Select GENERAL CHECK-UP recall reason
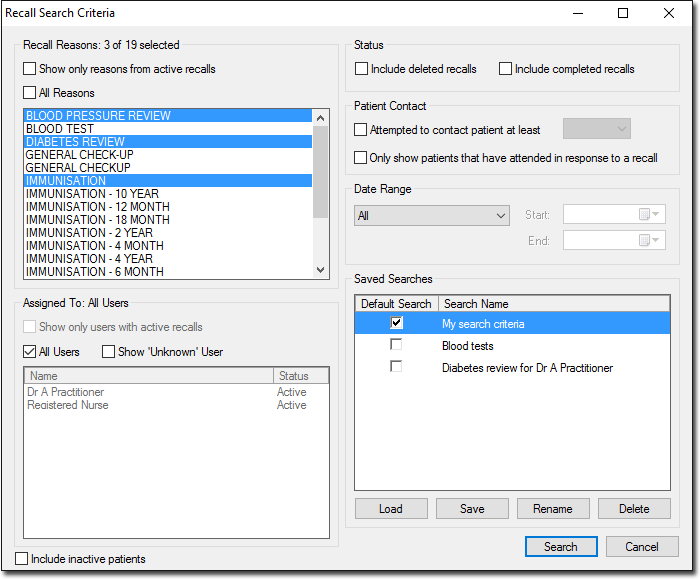 click(79, 155)
